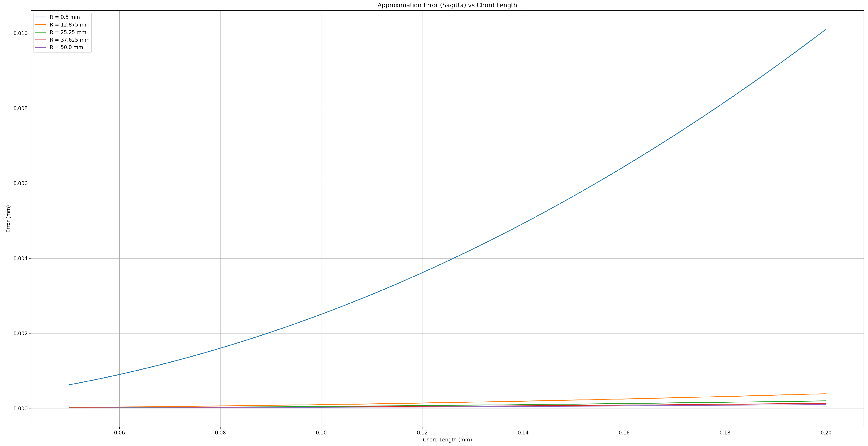Click the 'Chord Length (mm)' x-axis label
This screenshot has width=868, height=446.
click(x=447, y=439)
